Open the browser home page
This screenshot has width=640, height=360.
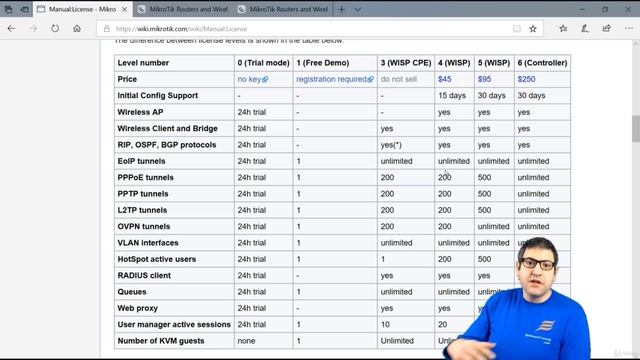pos(77,29)
